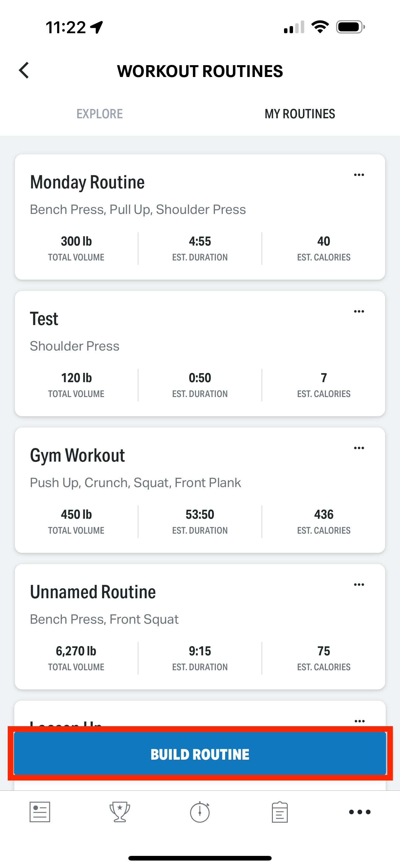
Task: Select the Test routine Shoulder Press text
Action: pyautogui.click(x=75, y=346)
